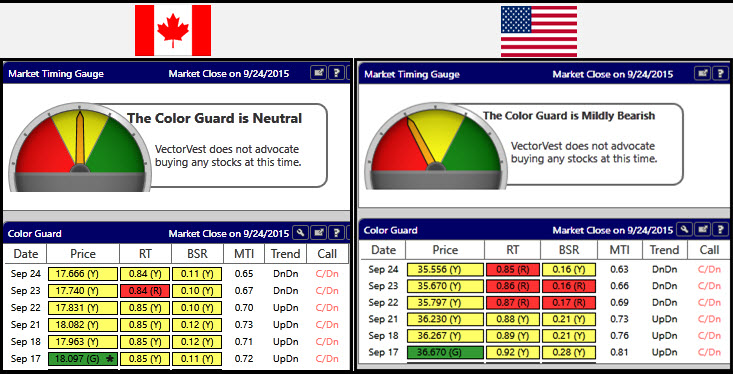
Task: Click the help icon in US Color Guard header
Action: point(720,229)
